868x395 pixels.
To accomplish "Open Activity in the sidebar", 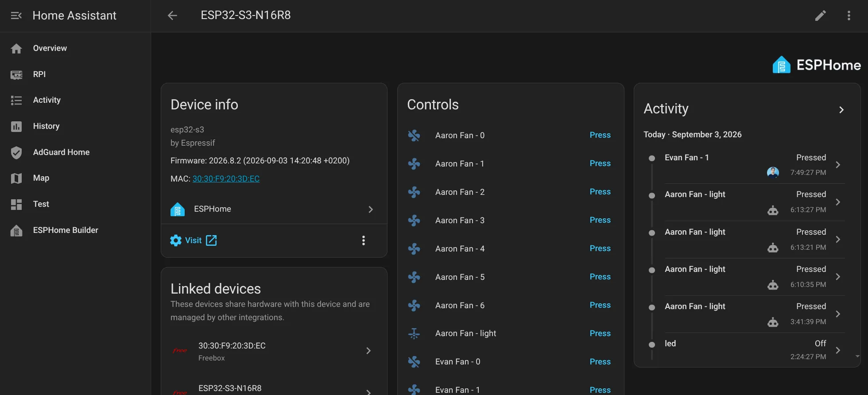I will point(75,100).
